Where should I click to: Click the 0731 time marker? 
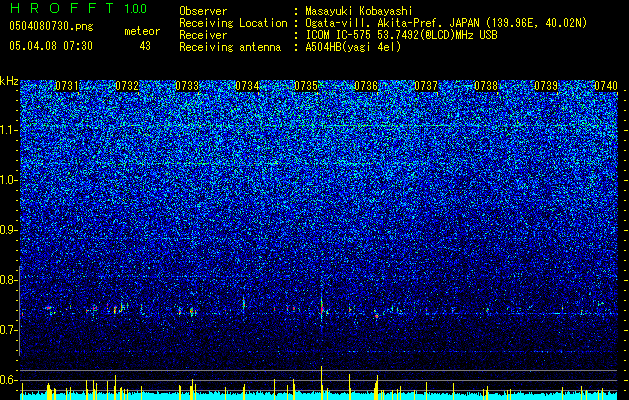[67, 86]
